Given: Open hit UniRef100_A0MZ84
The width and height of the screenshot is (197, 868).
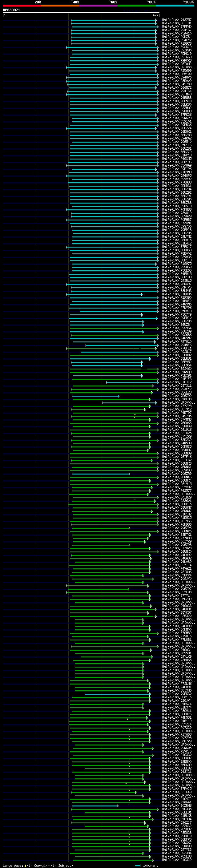Looking at the screenshot, I should (177, 37).
